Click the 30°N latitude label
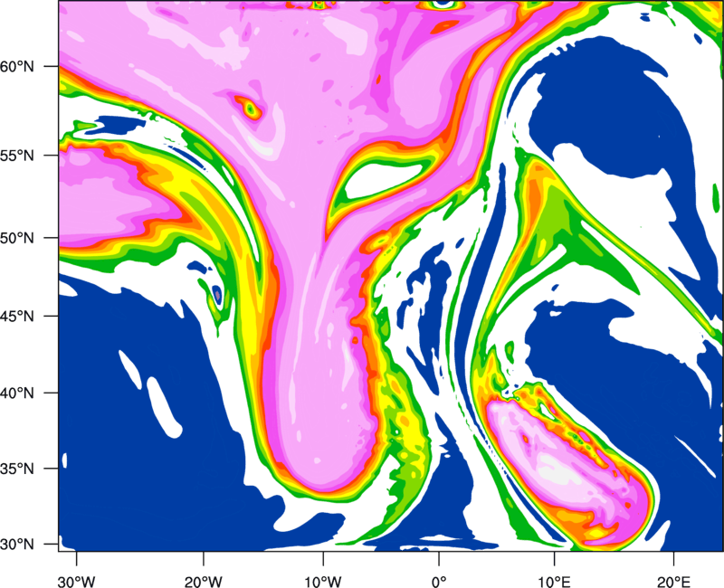Image resolution: width=724 pixels, height=588 pixels. [x=17, y=545]
